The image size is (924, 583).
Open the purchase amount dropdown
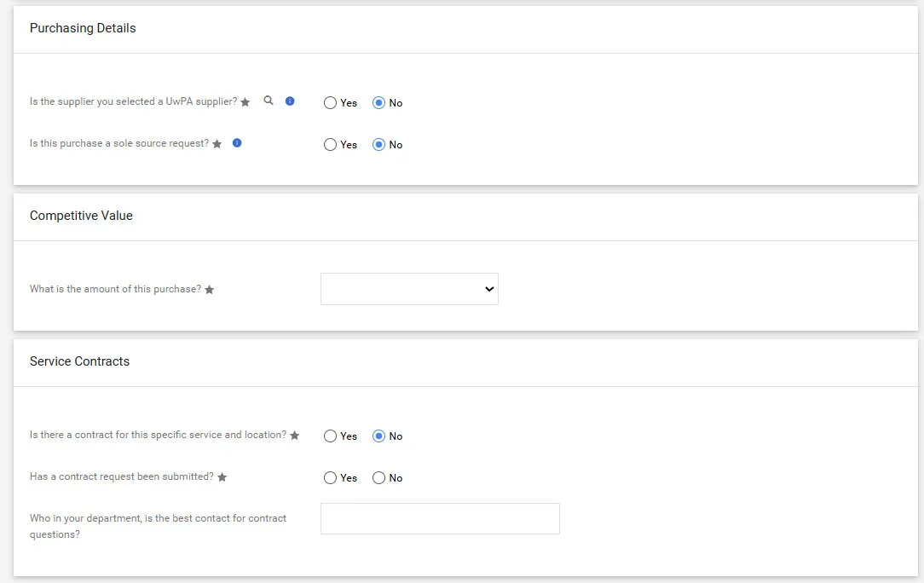tap(409, 289)
